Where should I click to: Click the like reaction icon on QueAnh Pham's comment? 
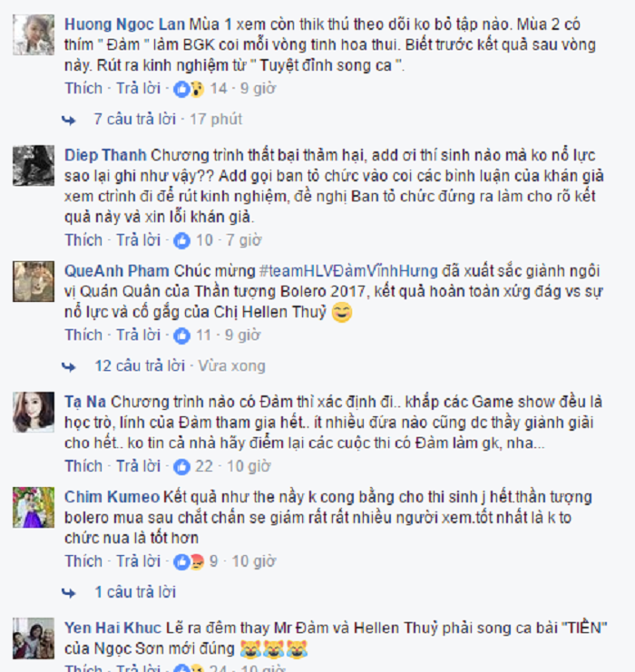(181, 336)
